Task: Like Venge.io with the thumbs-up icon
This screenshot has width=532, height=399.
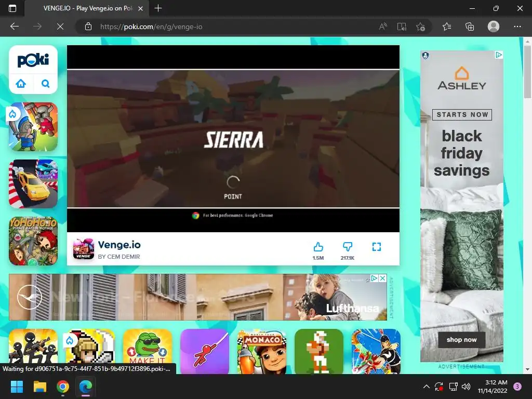Action: (x=318, y=247)
